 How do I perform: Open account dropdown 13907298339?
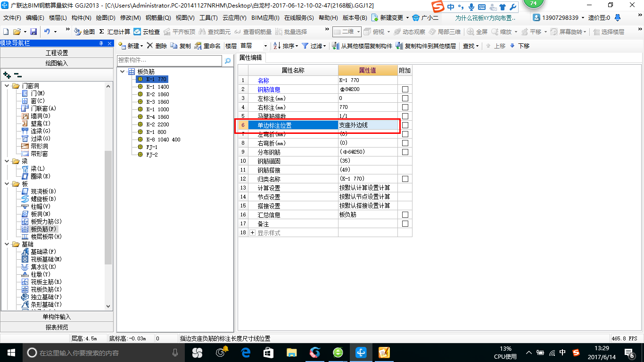click(559, 17)
